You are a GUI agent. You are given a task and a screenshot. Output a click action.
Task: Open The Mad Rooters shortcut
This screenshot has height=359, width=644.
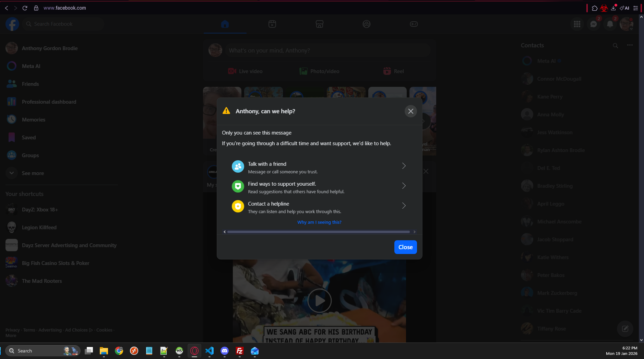[62, 281]
